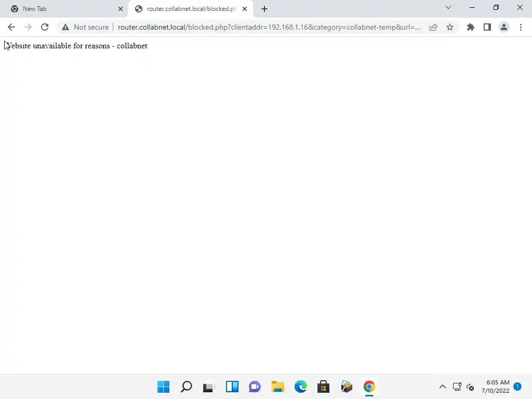This screenshot has height=399, width=532.
Task: Restore down the Chrome window
Action: [496, 7]
